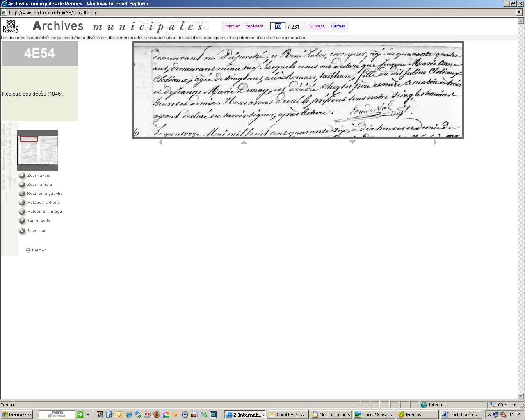Viewport: 525px width, 420px height.
Task: Open the address bar URL dropdown
Action: [x=519, y=13]
